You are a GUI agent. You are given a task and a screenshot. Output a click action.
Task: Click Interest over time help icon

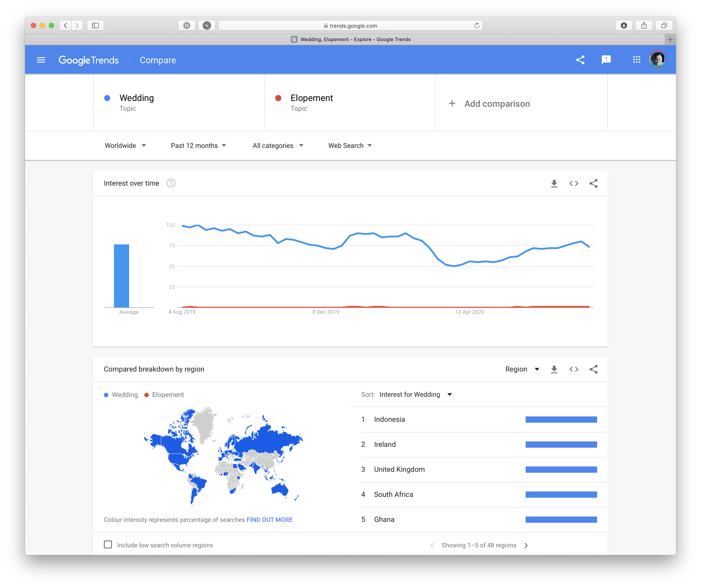(171, 183)
